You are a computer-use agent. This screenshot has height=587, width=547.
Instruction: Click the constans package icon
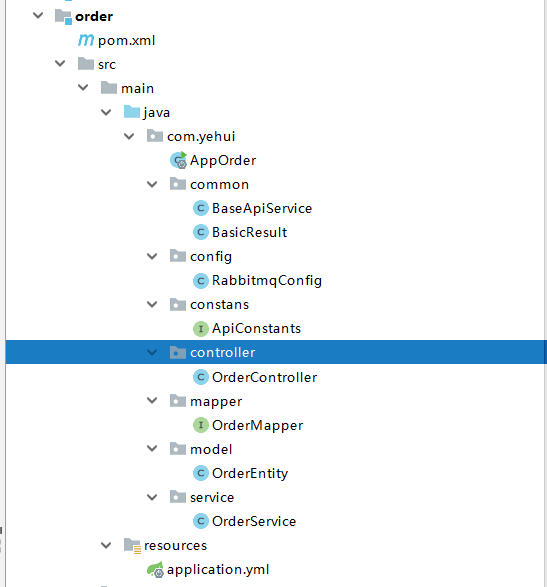tap(178, 304)
